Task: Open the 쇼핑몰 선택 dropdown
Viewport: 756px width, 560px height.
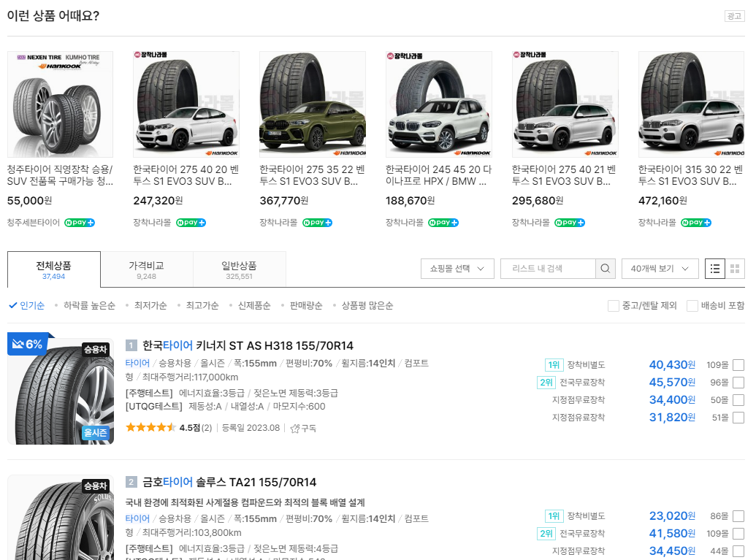Action: coord(457,269)
